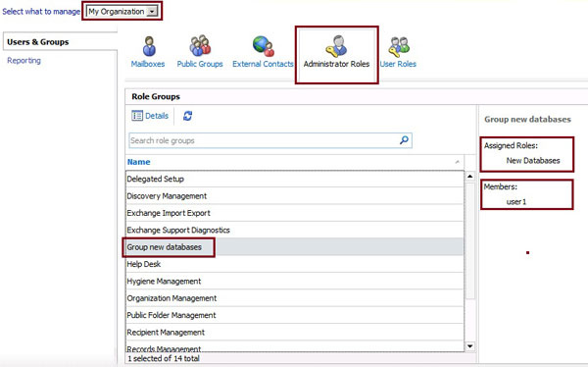This screenshot has width=588, height=367.
Task: Click the External Contacts label link
Action: (x=263, y=64)
